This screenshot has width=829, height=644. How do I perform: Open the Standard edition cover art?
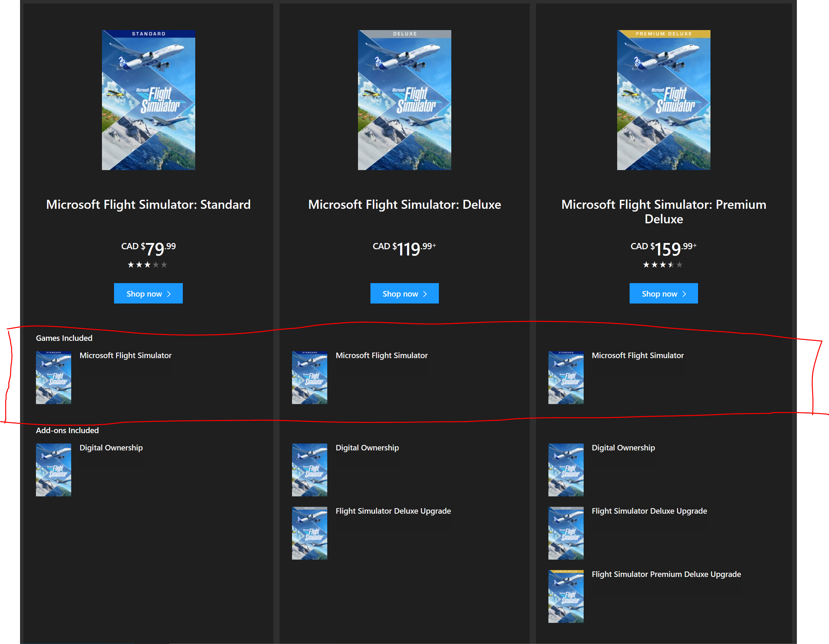(148, 100)
